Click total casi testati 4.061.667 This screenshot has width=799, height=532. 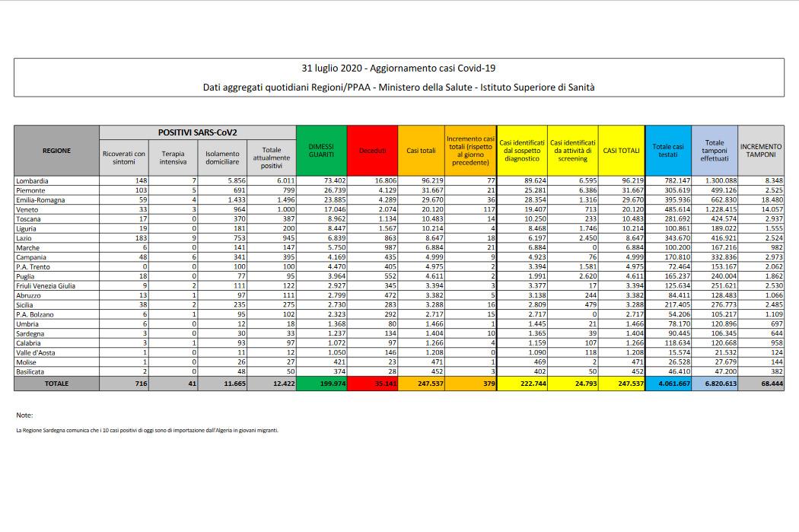point(674,384)
